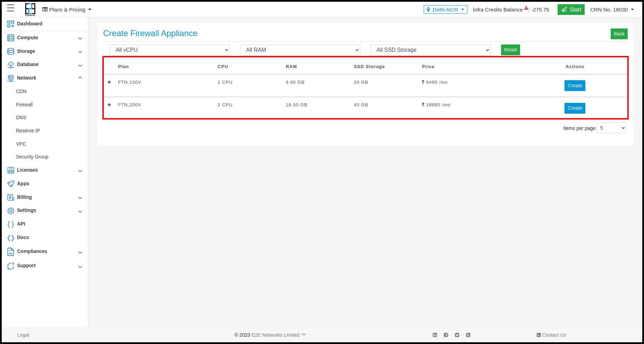Open the All SSD Storage filter dropdown
Screen dimensions: 644x344
click(x=431, y=50)
